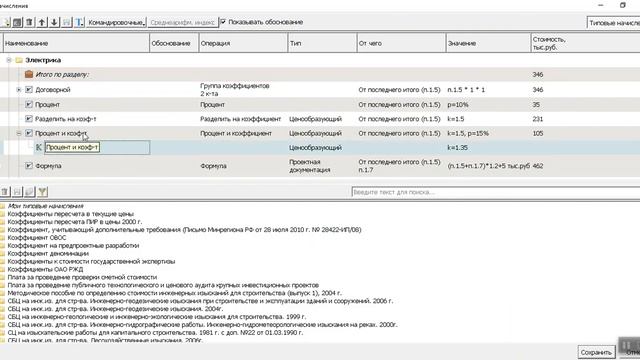Open the Типовые начисления dropdown
The image size is (640, 360).
(613, 23)
